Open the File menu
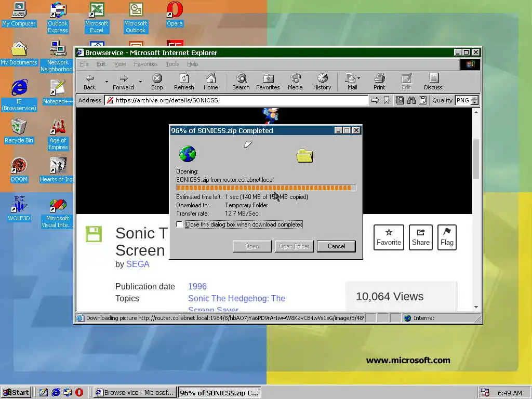 [x=84, y=64]
